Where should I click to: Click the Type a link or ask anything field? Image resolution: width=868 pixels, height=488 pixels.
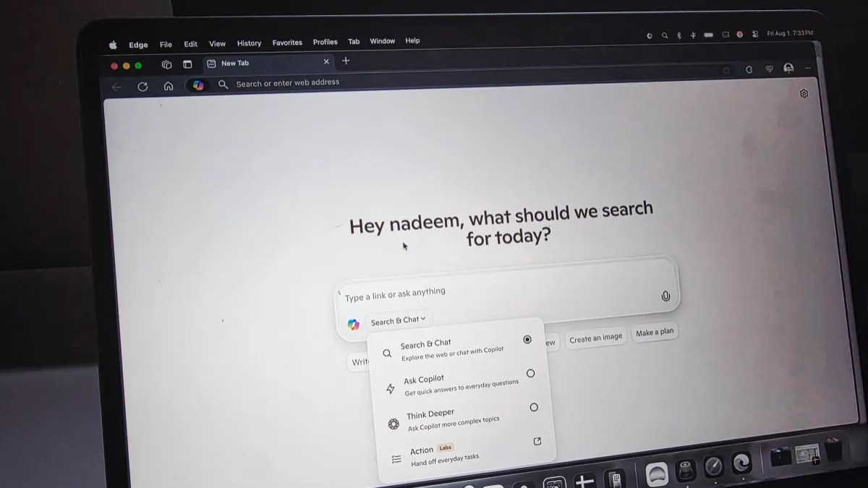[x=434, y=291]
